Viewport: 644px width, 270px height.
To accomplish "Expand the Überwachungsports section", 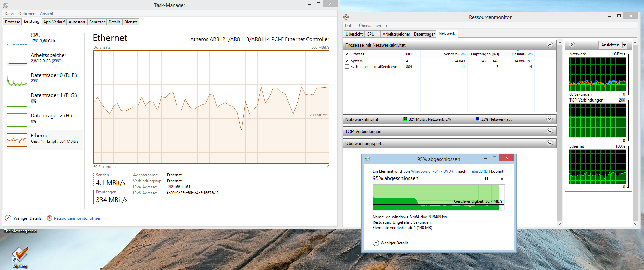I will pyautogui.click(x=549, y=143).
